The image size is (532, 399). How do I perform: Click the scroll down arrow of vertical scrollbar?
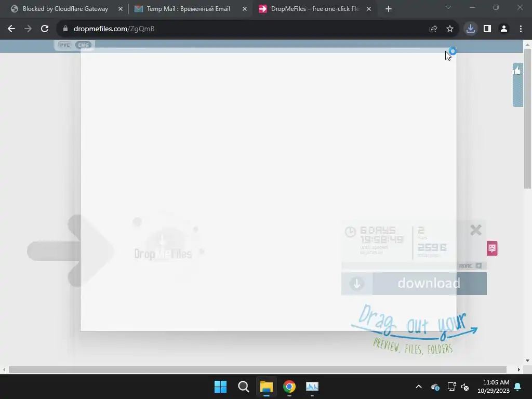(x=527, y=361)
